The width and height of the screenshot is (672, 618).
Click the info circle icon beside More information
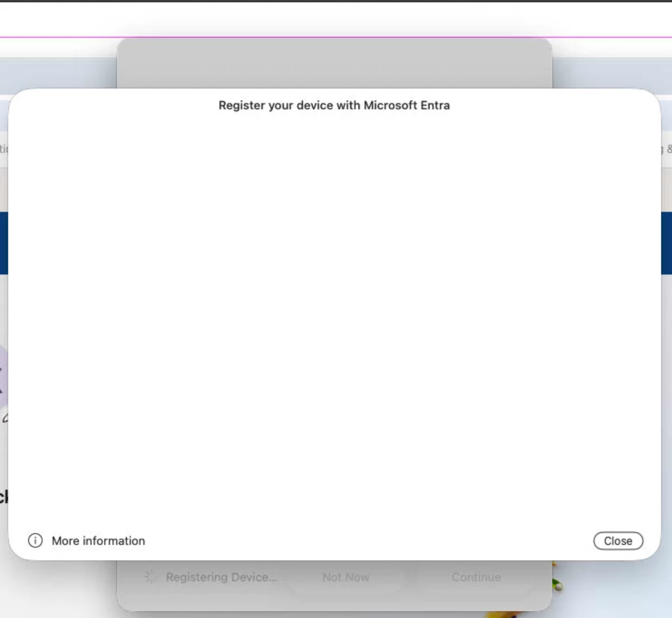35,540
